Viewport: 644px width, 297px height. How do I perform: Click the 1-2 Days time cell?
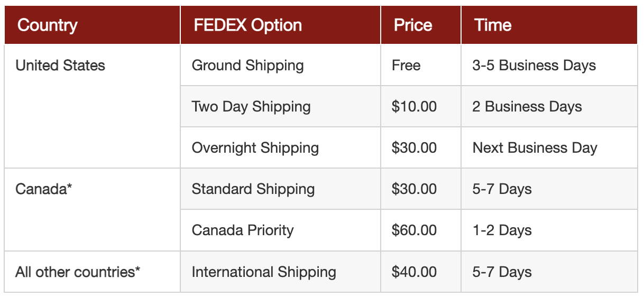tap(549, 230)
